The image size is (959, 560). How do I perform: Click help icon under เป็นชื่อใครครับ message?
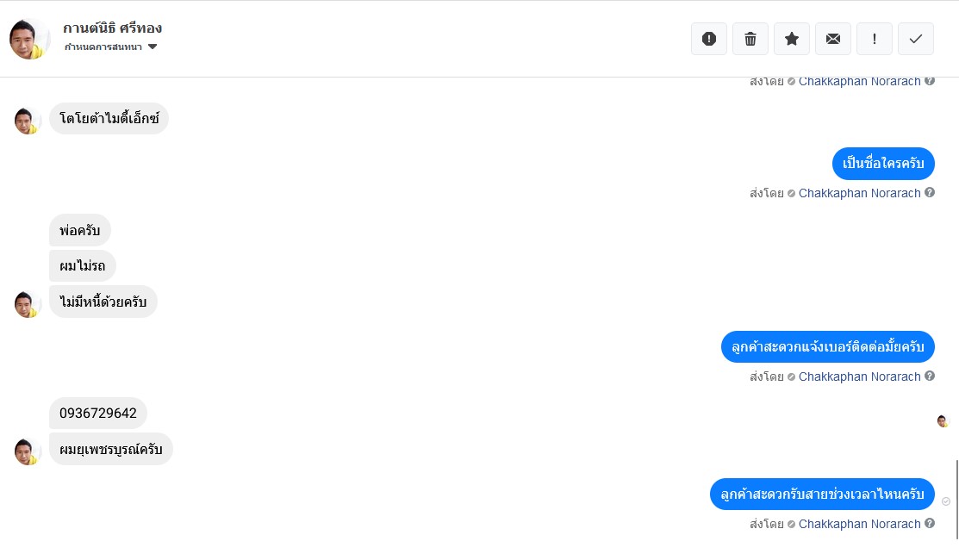click(930, 193)
